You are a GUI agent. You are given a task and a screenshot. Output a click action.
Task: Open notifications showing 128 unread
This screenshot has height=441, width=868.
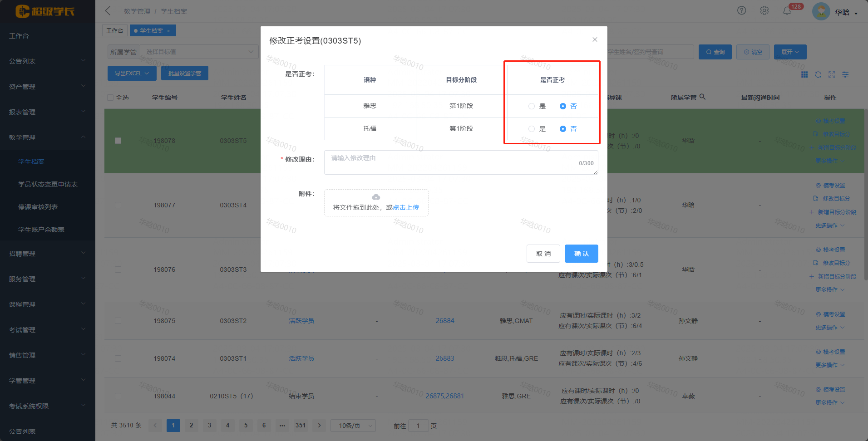click(x=788, y=10)
